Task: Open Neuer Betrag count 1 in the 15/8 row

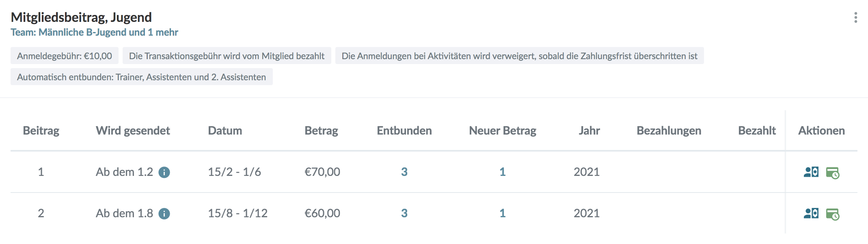Action: [x=502, y=213]
